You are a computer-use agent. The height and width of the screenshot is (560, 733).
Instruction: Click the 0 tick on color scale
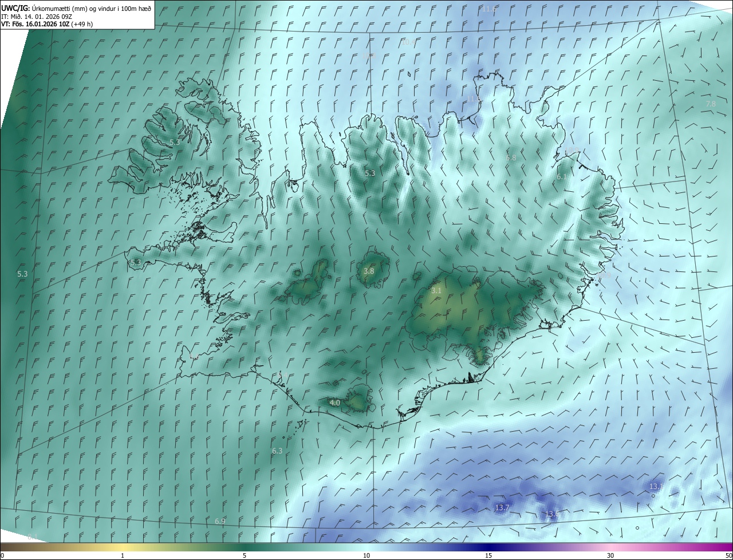pos(2,555)
